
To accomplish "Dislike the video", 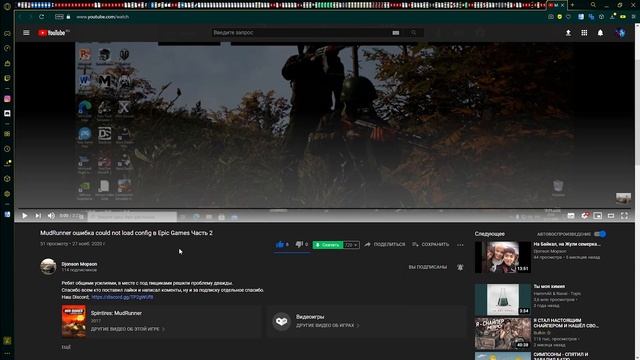I will (x=299, y=244).
